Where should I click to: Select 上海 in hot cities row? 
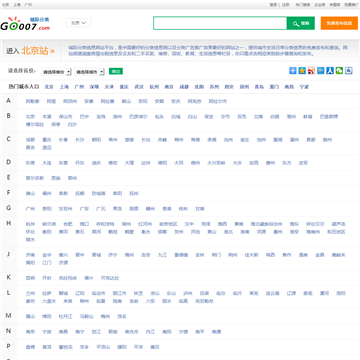tap(64, 87)
